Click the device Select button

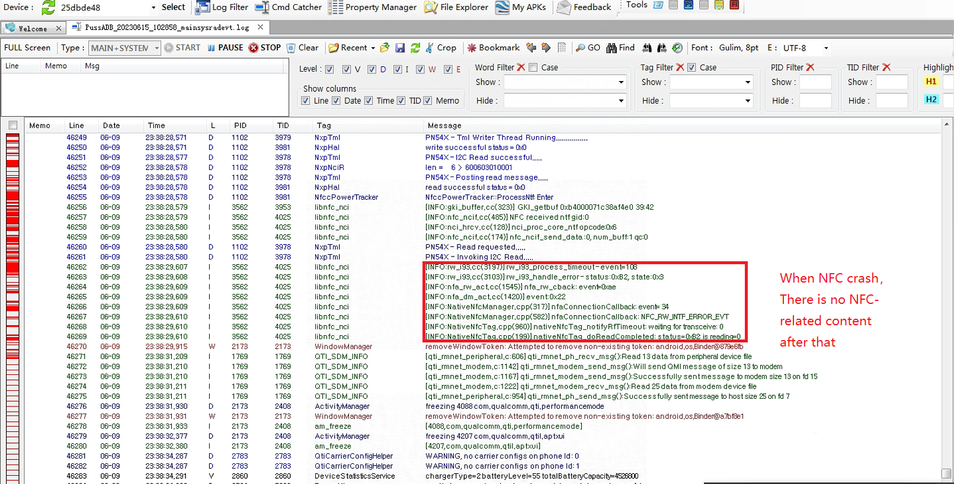coord(173,7)
